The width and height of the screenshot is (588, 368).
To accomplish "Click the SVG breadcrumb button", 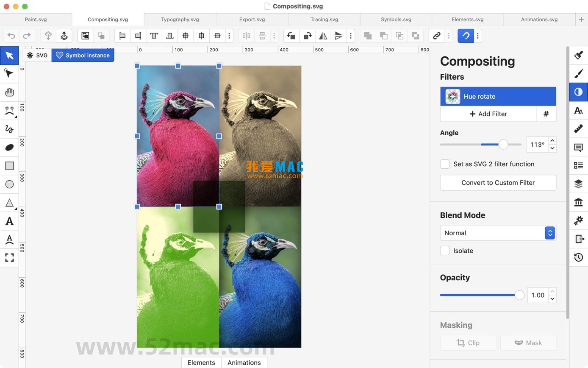I will click(37, 56).
